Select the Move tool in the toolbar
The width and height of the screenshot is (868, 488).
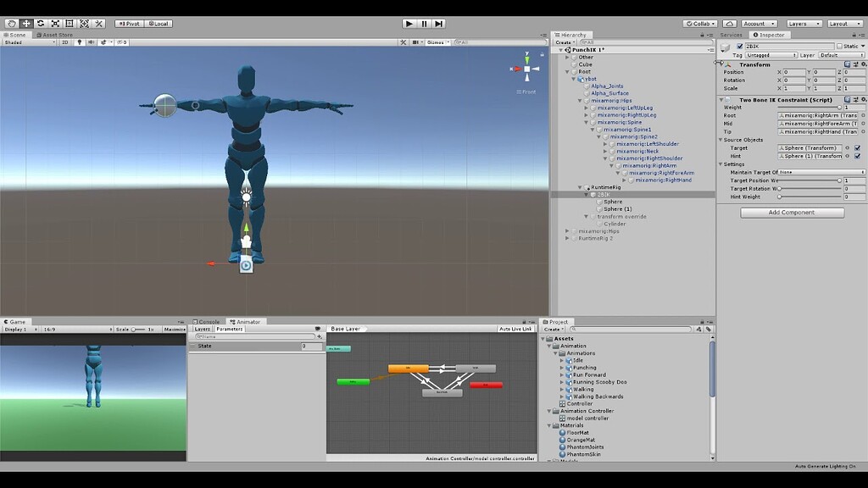[25, 24]
